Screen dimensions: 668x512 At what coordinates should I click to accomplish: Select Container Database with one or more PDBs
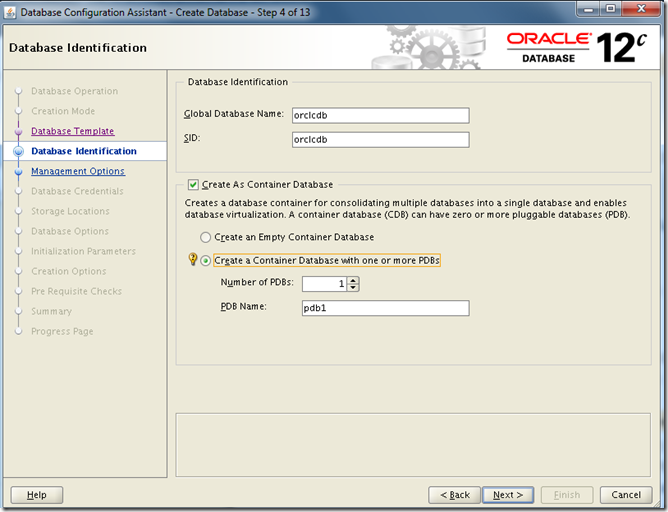[x=206, y=260]
